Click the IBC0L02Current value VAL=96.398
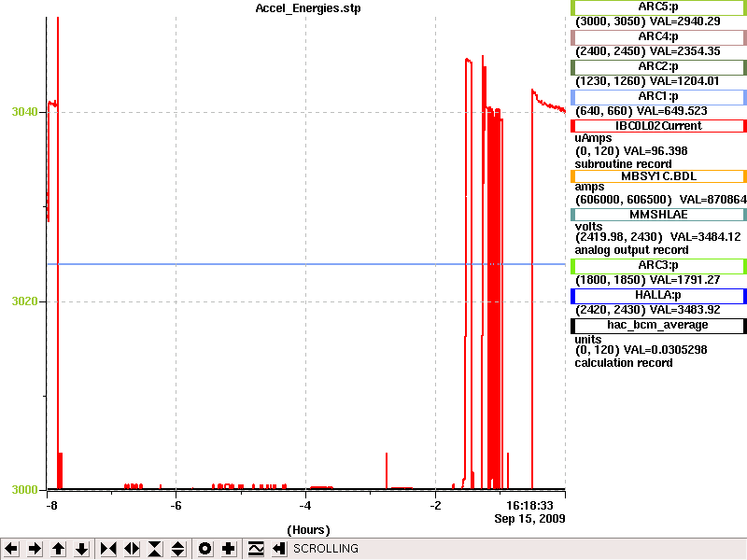Viewport: 747px width, 560px height. (x=655, y=151)
